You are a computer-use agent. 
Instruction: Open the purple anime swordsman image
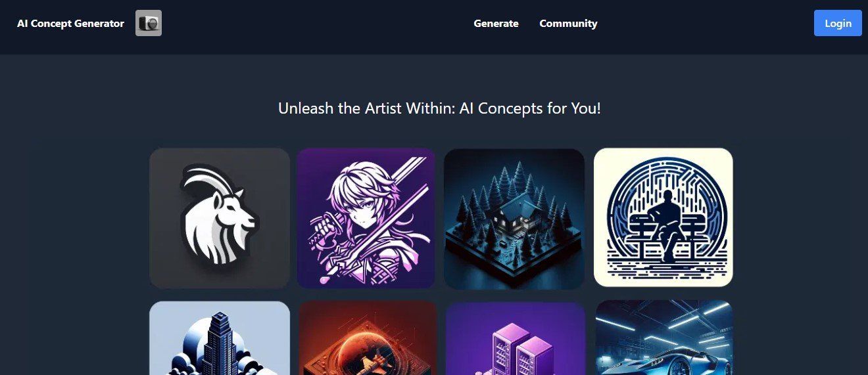pyautogui.click(x=366, y=218)
